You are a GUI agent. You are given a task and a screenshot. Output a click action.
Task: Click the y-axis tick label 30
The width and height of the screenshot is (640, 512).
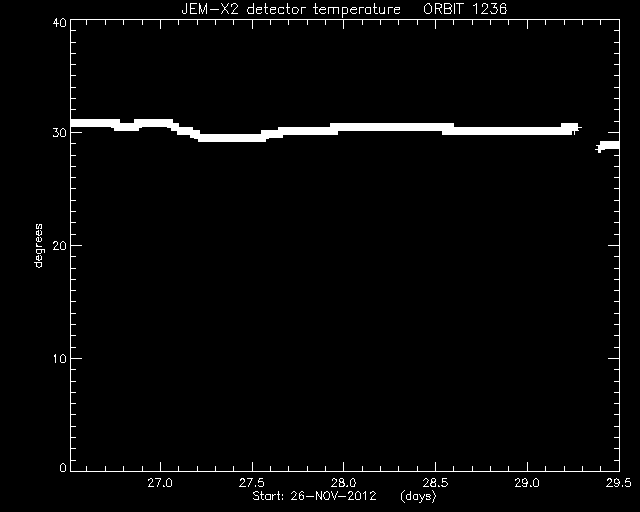coord(60,133)
